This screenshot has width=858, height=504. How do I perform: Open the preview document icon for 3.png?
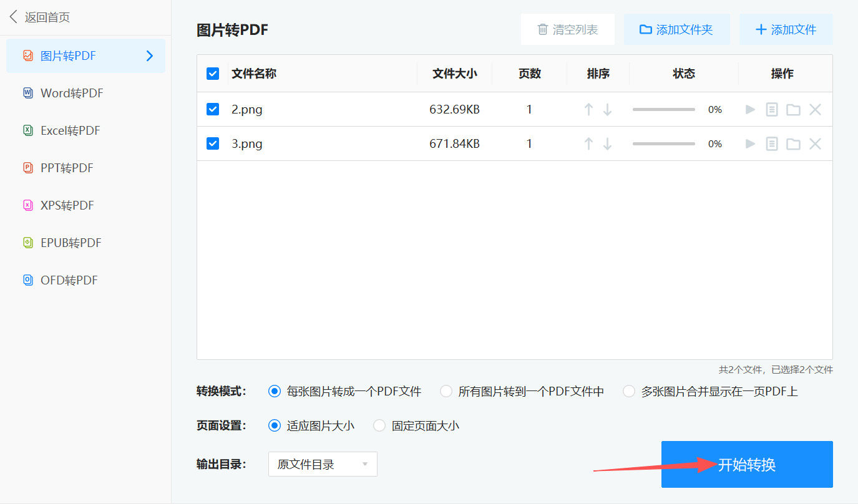click(x=771, y=143)
